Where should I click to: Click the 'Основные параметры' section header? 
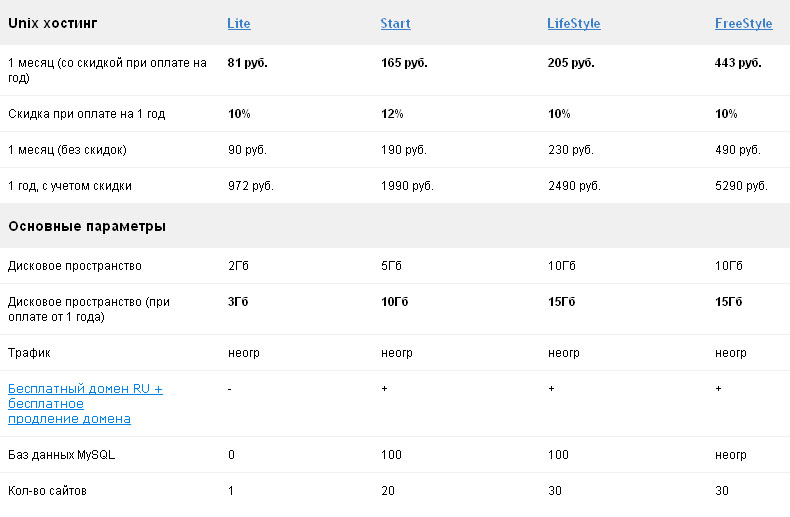pos(87,226)
